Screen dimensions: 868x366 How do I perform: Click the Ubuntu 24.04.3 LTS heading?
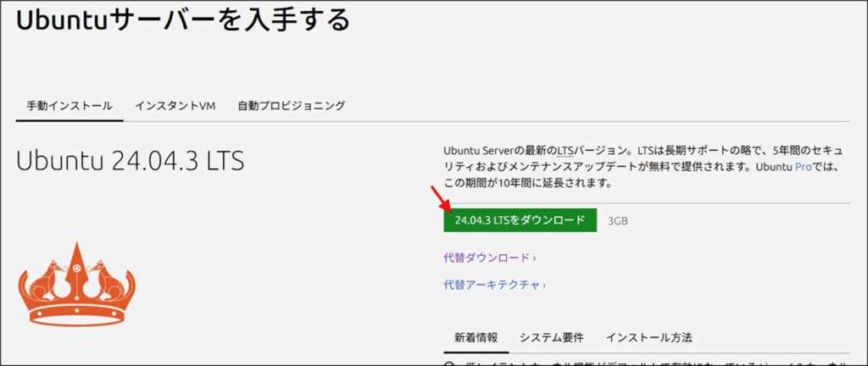click(x=131, y=161)
